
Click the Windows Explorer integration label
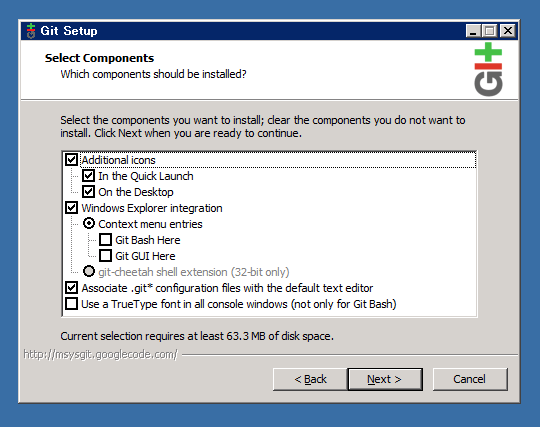click(x=152, y=208)
